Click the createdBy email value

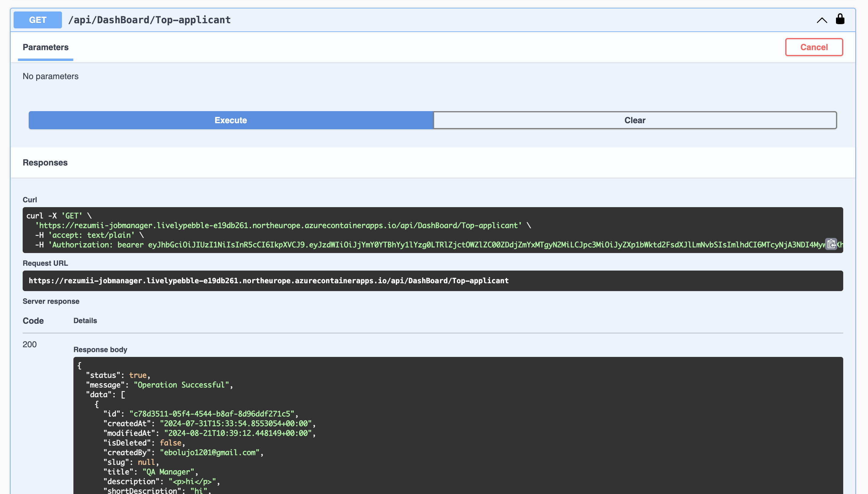click(209, 452)
